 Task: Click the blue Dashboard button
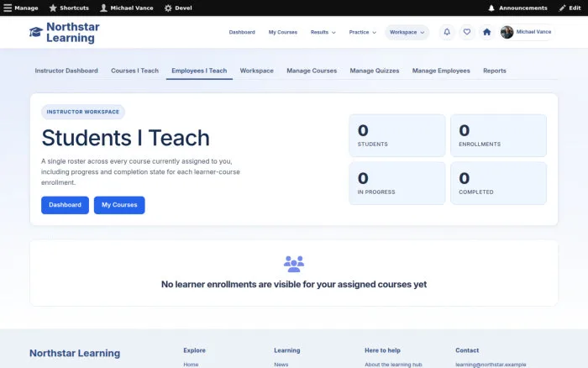point(65,205)
